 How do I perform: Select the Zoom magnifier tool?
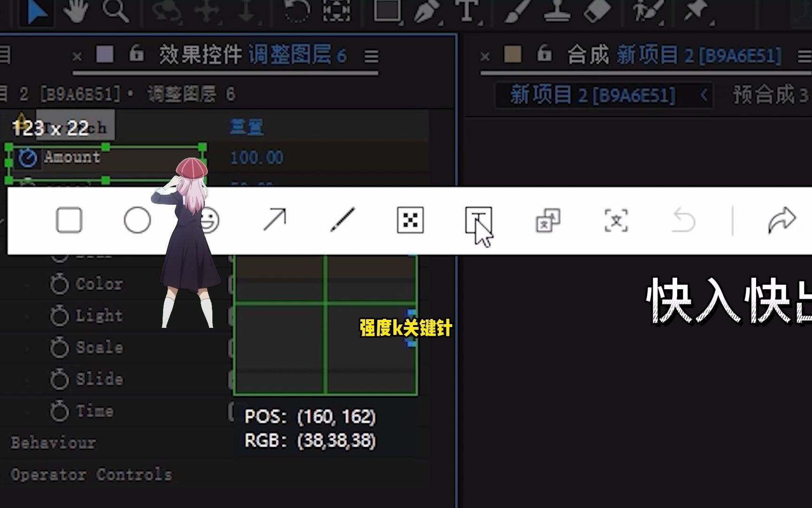[x=115, y=10]
